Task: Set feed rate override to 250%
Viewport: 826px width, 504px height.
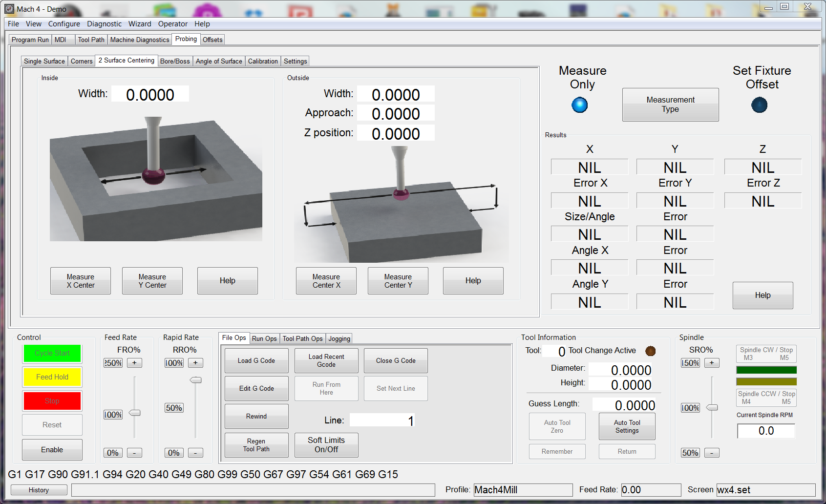Action: click(x=113, y=363)
